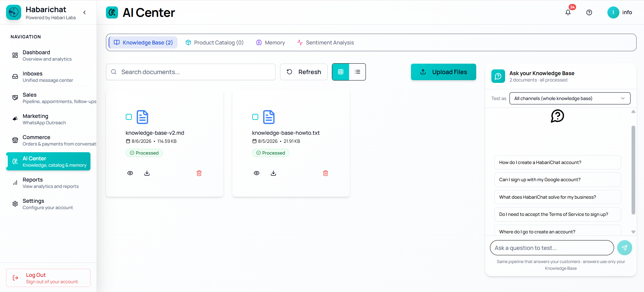Click the knowledge-base-howto.txt file name
Screen dimensions: 644x292
pos(286,133)
